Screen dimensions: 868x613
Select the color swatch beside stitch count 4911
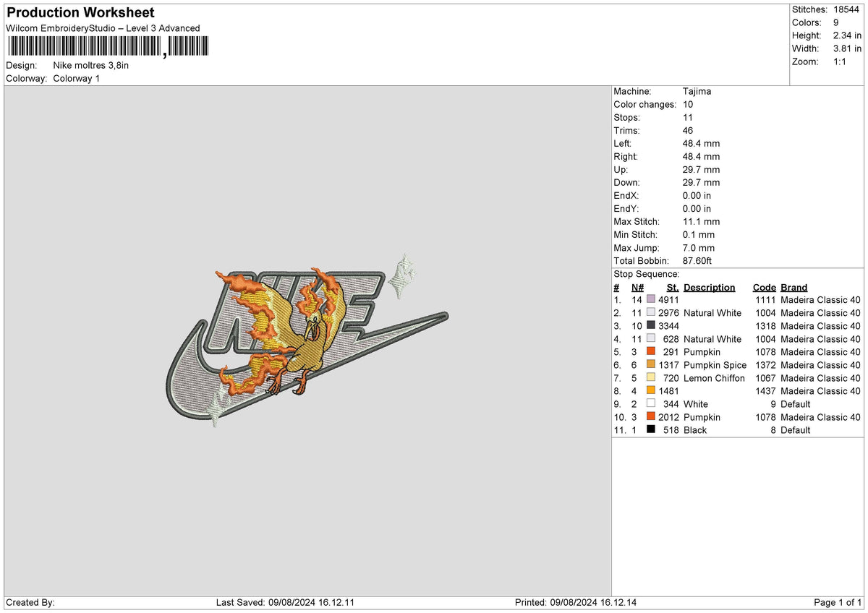coord(651,299)
